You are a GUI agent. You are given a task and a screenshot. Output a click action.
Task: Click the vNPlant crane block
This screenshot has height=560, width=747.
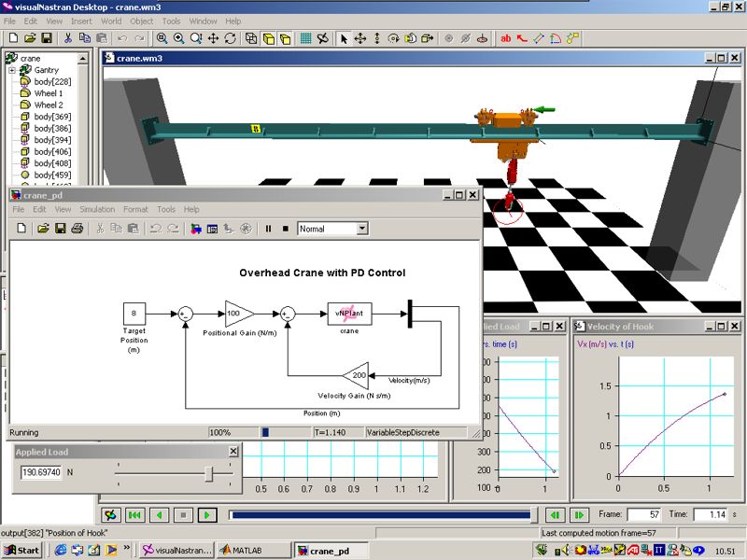[349, 314]
